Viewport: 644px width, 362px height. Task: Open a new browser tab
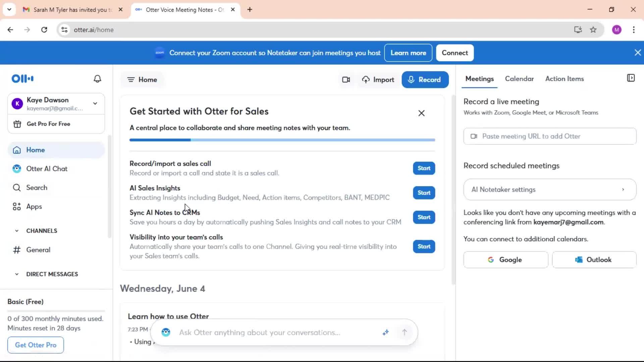pos(250,10)
